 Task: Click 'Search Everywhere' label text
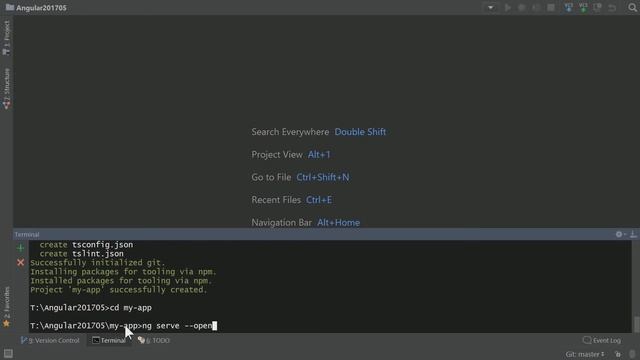(x=290, y=132)
